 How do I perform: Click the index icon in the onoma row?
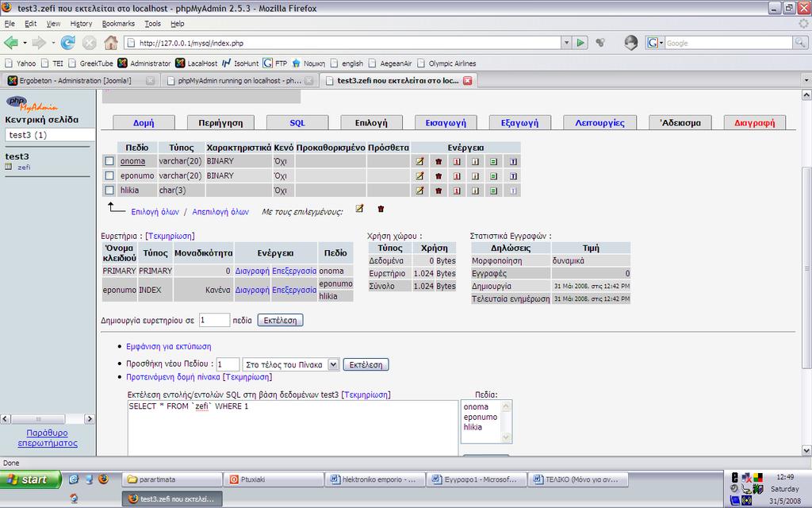475,161
